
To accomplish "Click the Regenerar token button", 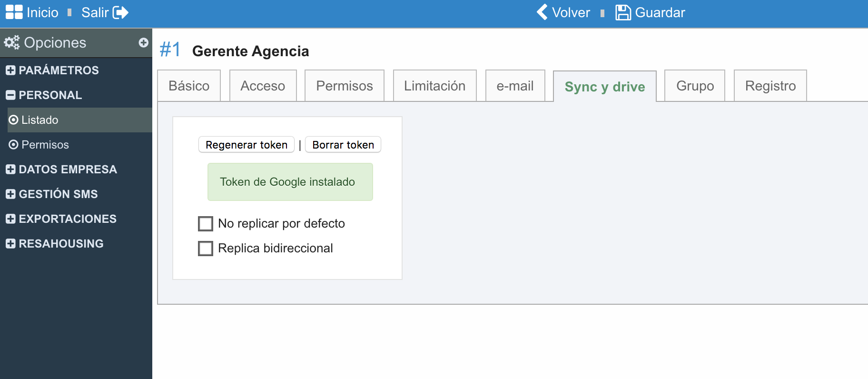I will [x=247, y=145].
